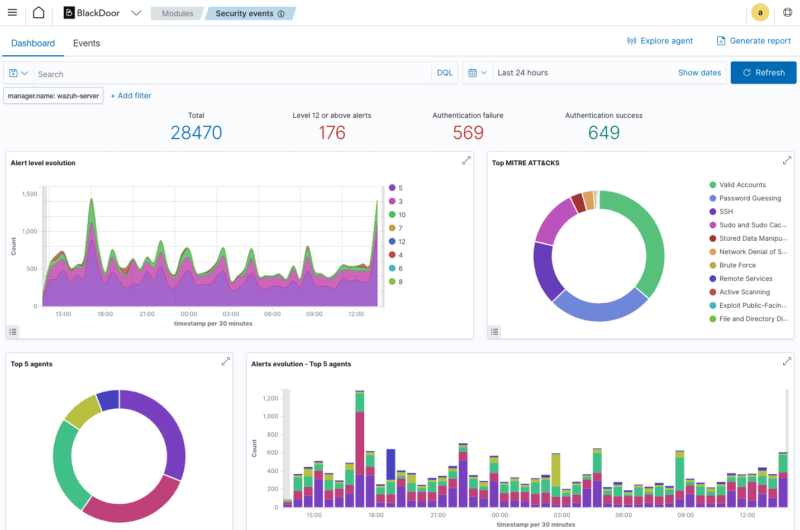Switch to the Events tab

coord(86,44)
